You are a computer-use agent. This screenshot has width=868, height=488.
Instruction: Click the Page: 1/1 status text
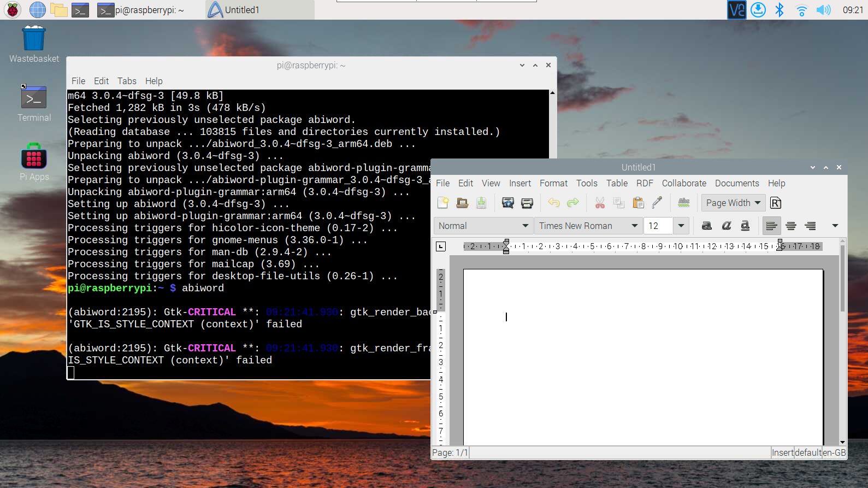[450, 452]
